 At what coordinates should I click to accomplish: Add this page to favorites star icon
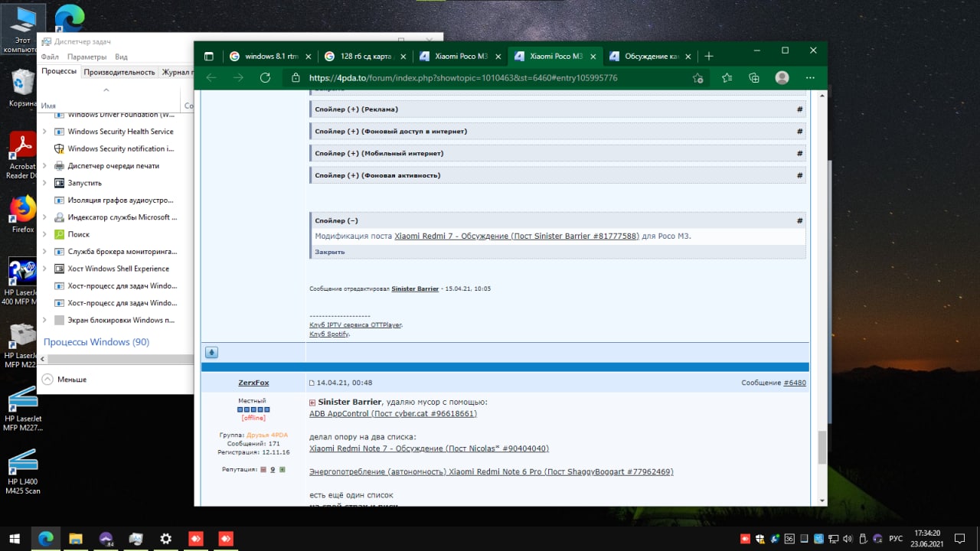click(x=697, y=77)
